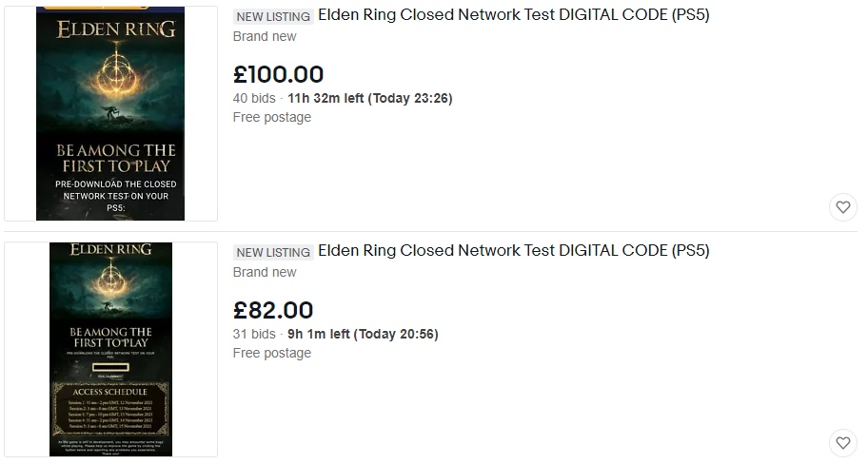This screenshot has width=868, height=464.
Task: Click "Free postage" on the £100.00 listing
Action: tap(272, 117)
